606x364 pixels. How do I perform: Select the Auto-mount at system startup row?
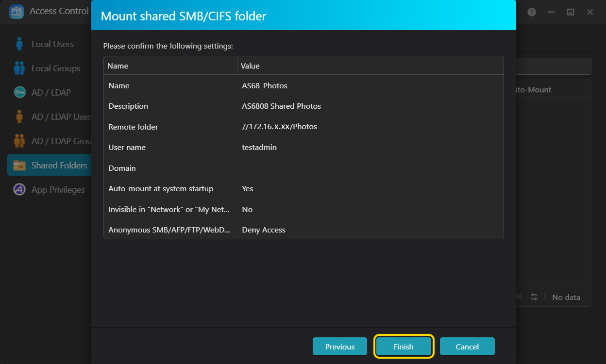coord(303,189)
